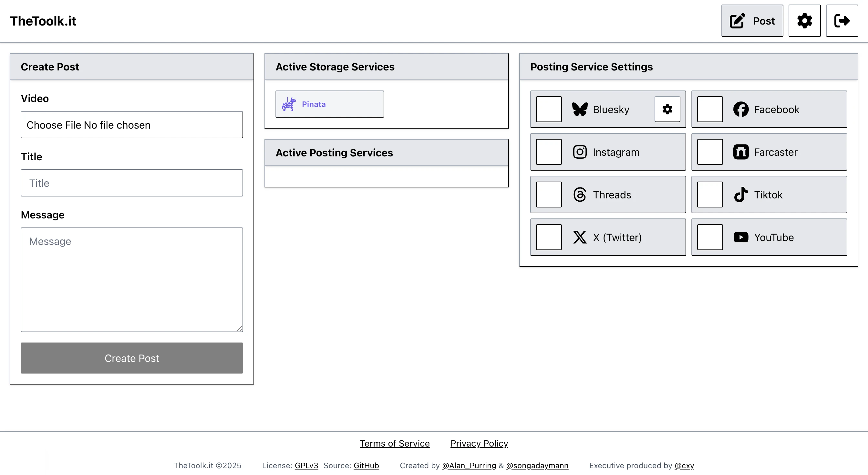This screenshot has height=475, width=868.
Task: Open the Terms of Service link
Action: coord(395,443)
